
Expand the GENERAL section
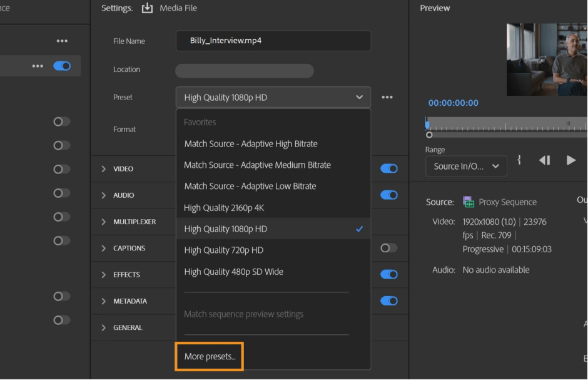point(103,327)
